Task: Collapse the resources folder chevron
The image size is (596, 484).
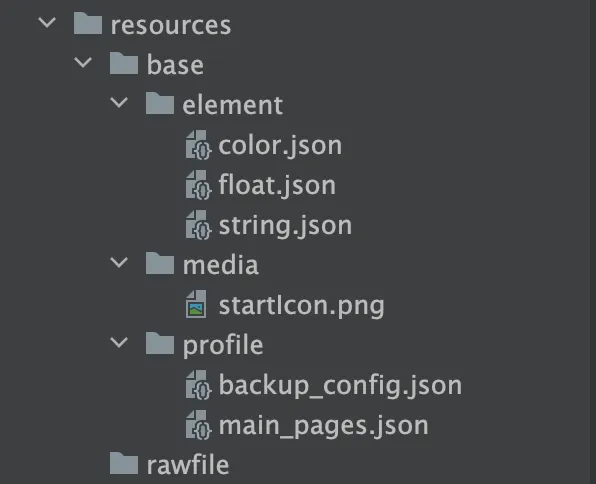Action: pyautogui.click(x=47, y=22)
